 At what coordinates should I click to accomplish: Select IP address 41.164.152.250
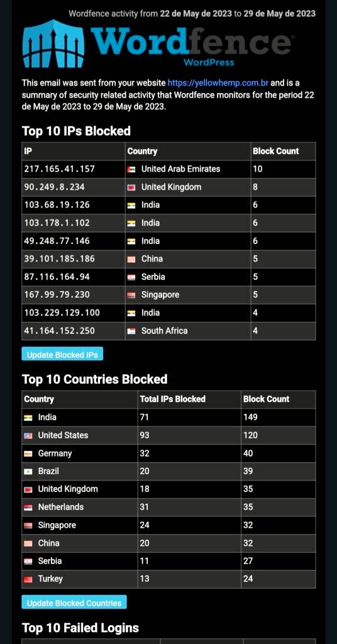point(60,331)
